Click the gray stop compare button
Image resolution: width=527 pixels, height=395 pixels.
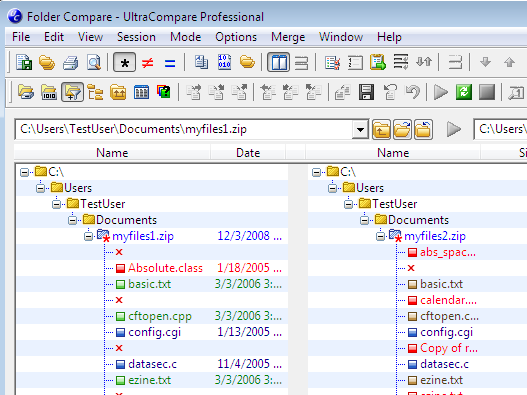pyautogui.click(x=487, y=92)
